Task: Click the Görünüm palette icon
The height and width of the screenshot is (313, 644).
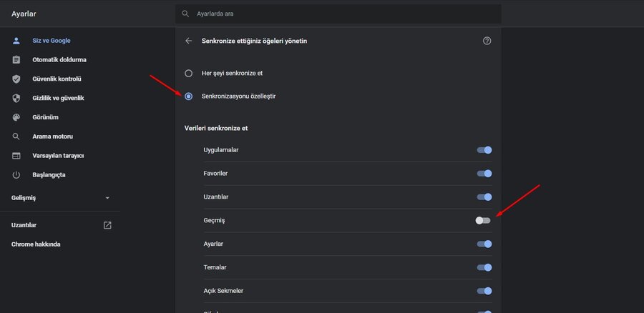Action: click(x=16, y=117)
